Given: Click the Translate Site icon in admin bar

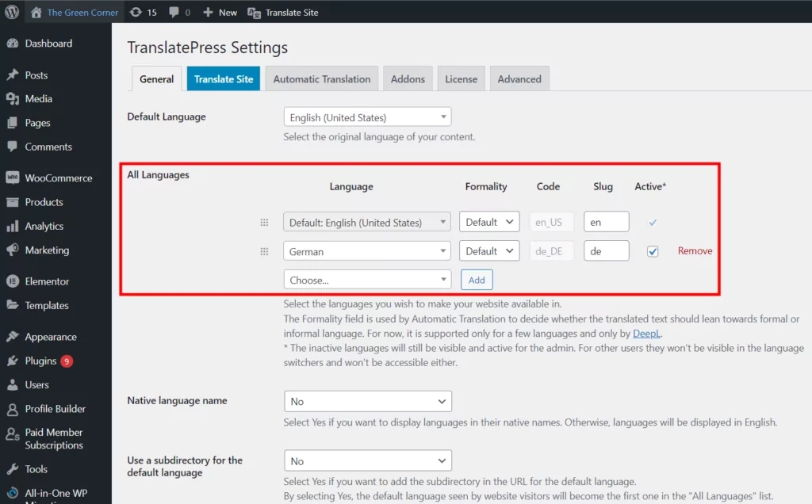Looking at the screenshot, I should coord(254,13).
